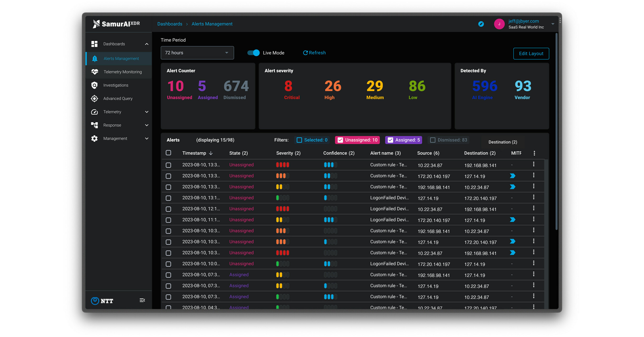644x337 pixels.
Task: Sort alerts by the Timestamp column arrow
Action: pos(211,153)
